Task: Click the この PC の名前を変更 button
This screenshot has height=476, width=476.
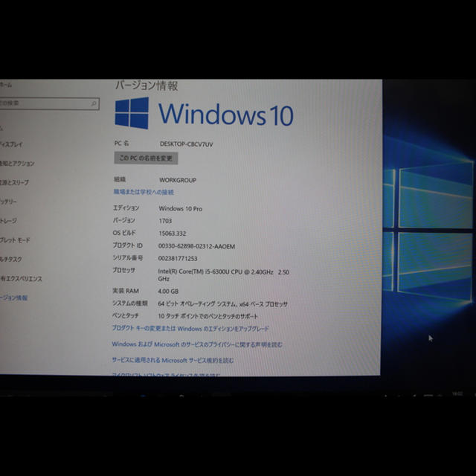Action: [146, 158]
